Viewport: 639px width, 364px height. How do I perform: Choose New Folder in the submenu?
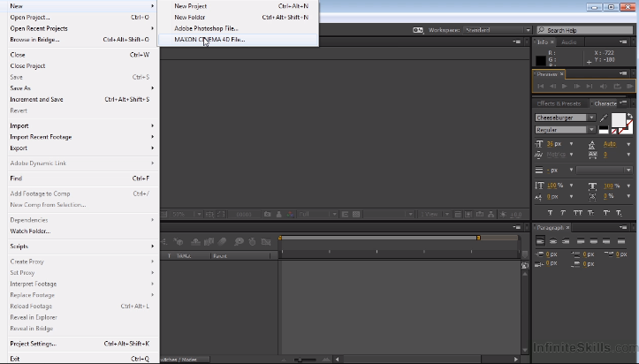click(x=238, y=17)
